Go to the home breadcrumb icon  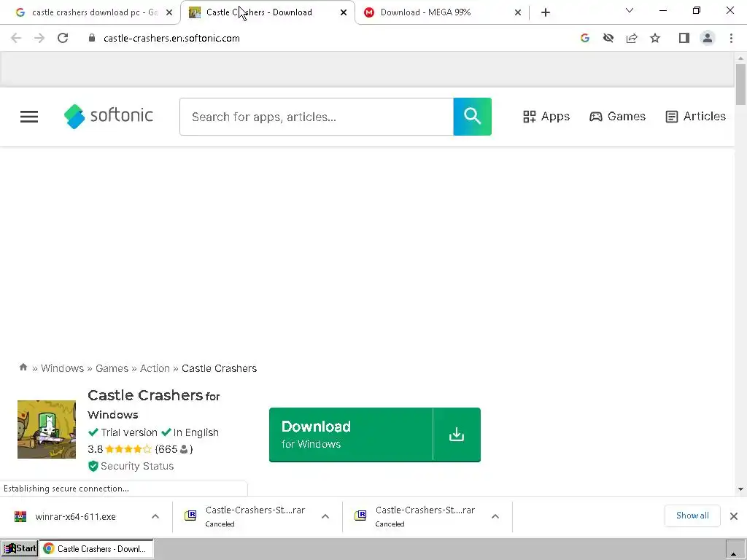(23, 367)
